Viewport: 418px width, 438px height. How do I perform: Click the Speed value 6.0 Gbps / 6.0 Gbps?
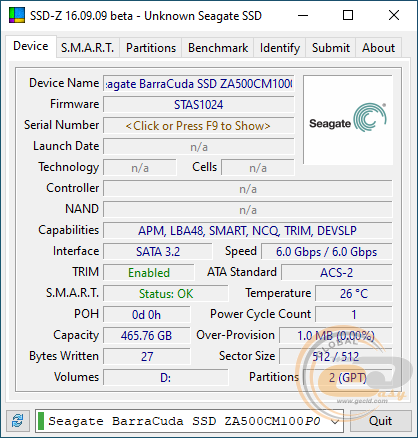tap(327, 252)
